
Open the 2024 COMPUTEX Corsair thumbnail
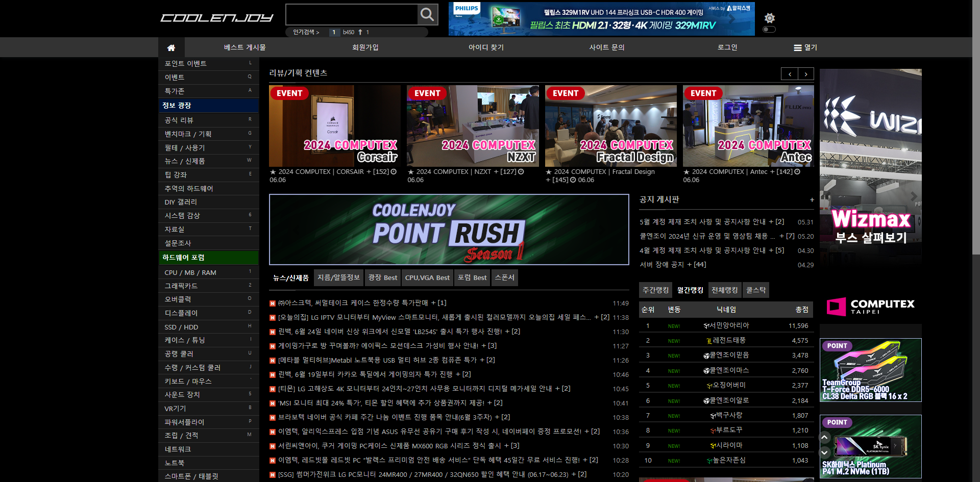tap(335, 126)
